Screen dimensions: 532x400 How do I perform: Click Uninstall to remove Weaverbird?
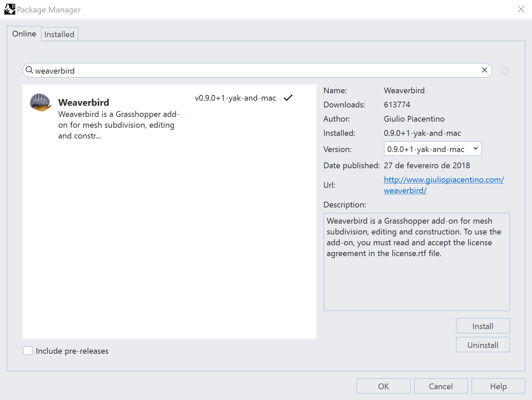483,345
